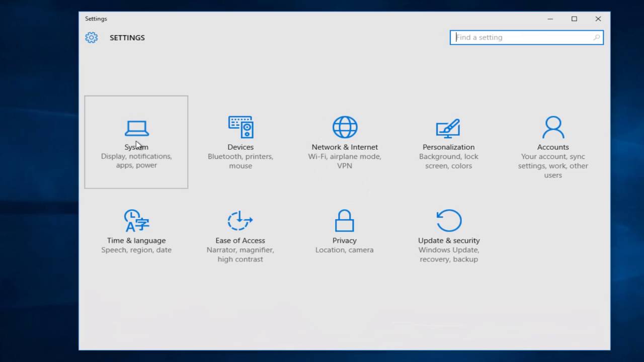
Task: Open the Devices keyboard and speaker icon
Action: coord(240,127)
